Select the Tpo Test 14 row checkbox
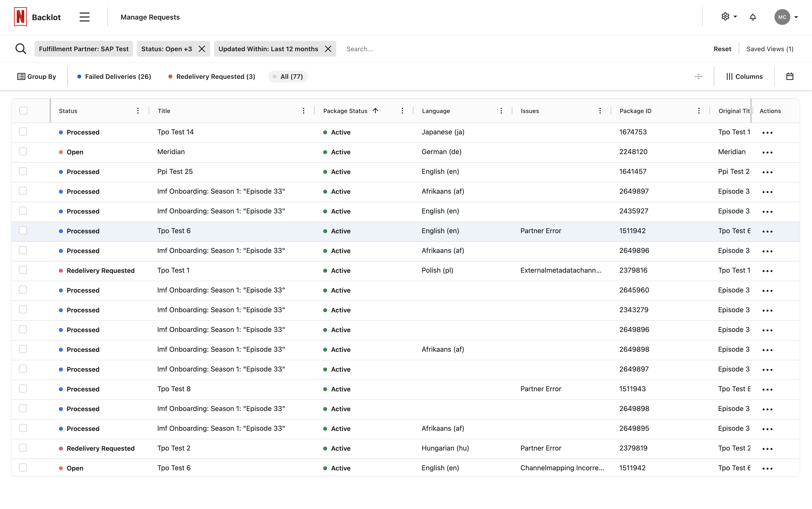812x509 pixels. point(23,132)
